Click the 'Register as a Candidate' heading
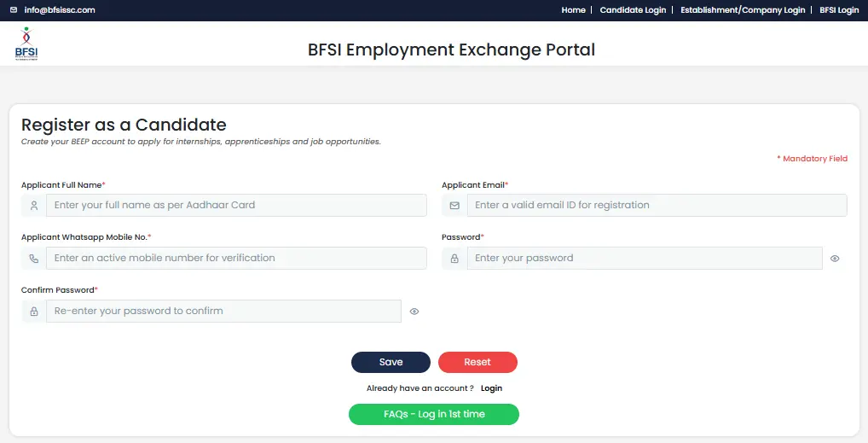 [124, 125]
